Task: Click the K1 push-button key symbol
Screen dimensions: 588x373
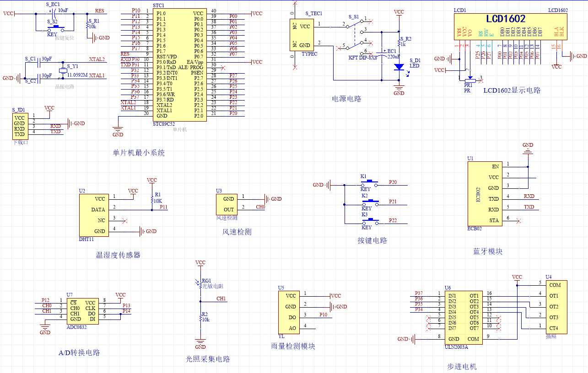Action: pyautogui.click(x=370, y=184)
